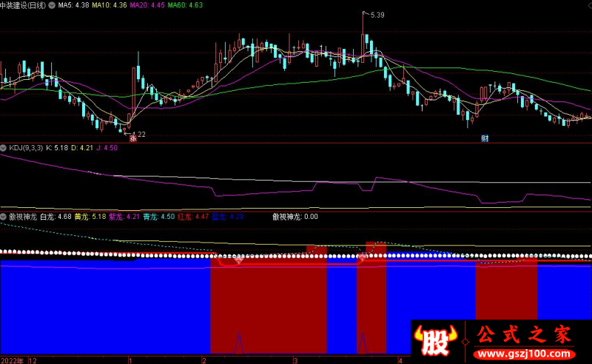Click the 2022年 date on time axis

click(x=13, y=360)
